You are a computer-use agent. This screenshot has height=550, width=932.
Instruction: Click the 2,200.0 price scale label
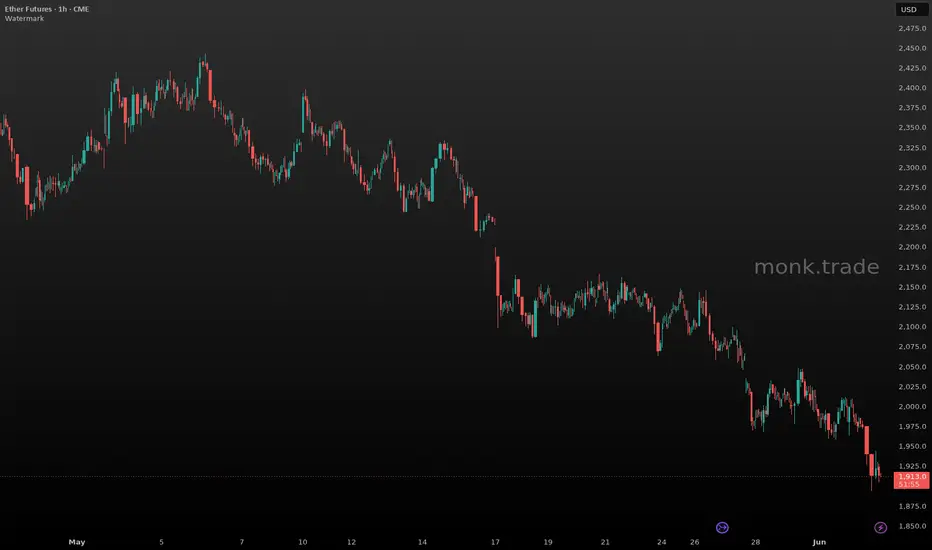pos(912,247)
